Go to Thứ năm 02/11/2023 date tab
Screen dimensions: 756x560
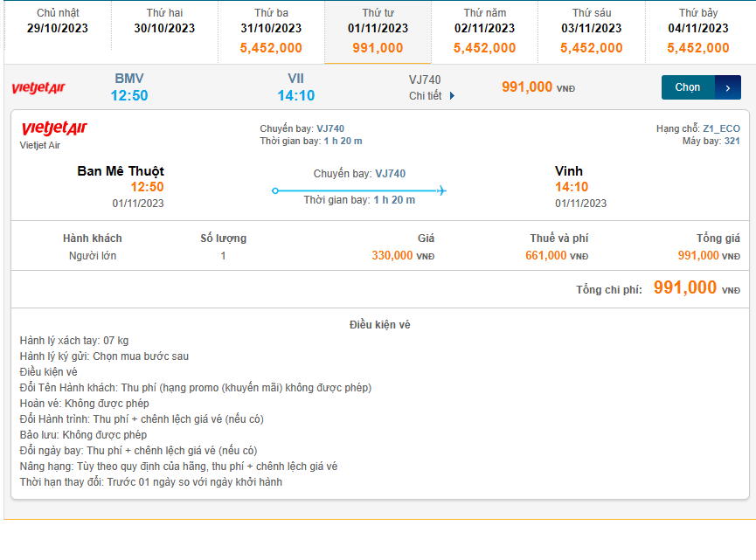click(x=484, y=31)
